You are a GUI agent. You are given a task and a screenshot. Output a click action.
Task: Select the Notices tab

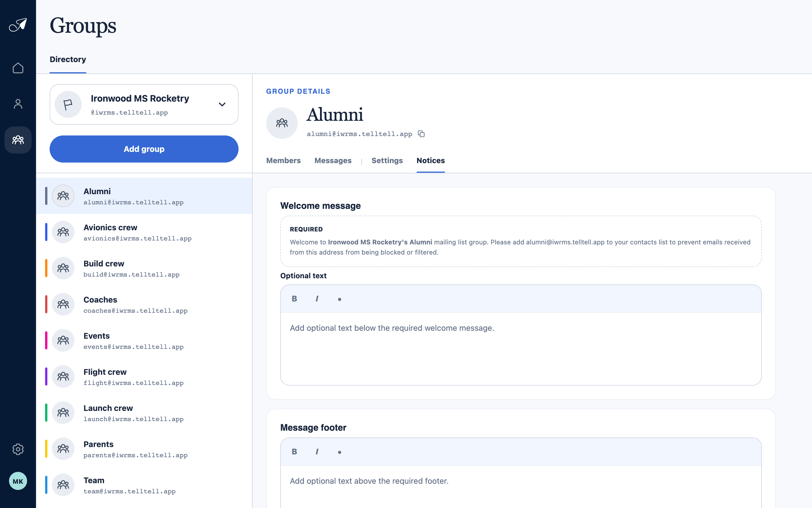tap(431, 161)
